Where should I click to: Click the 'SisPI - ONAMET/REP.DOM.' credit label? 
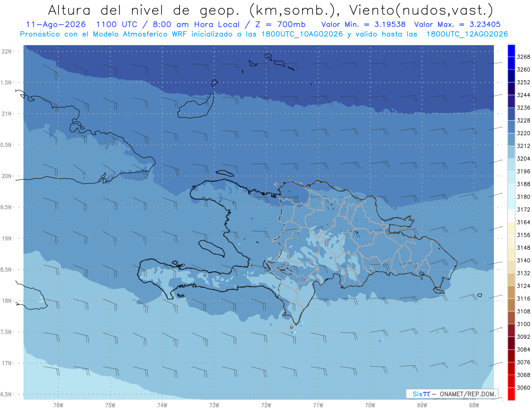[452, 394]
